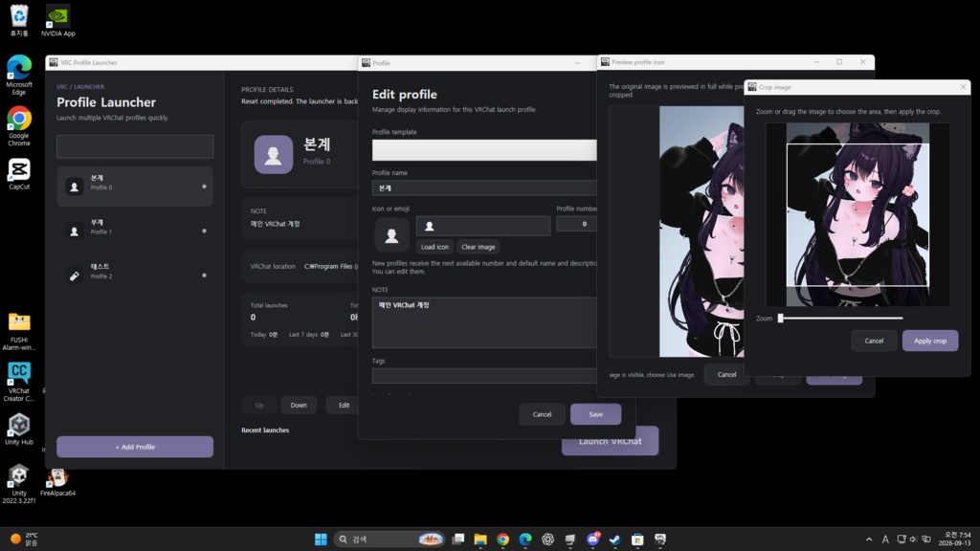Select the Google Chrome desktop icon
The height and width of the screenshot is (551, 980).
19,126
